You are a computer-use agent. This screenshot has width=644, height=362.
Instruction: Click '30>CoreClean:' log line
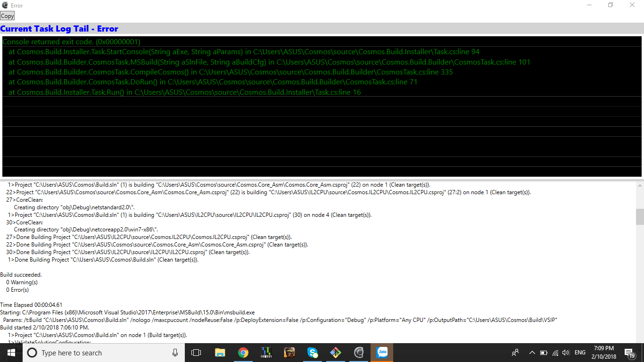pyautogui.click(x=25, y=222)
